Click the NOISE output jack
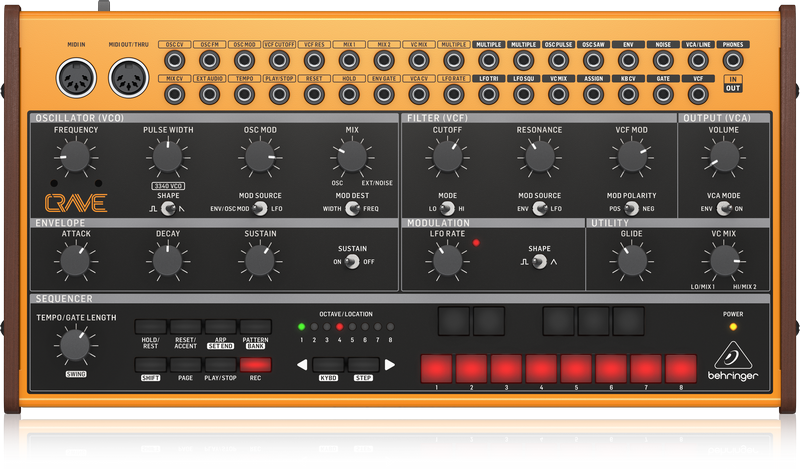 point(663,61)
